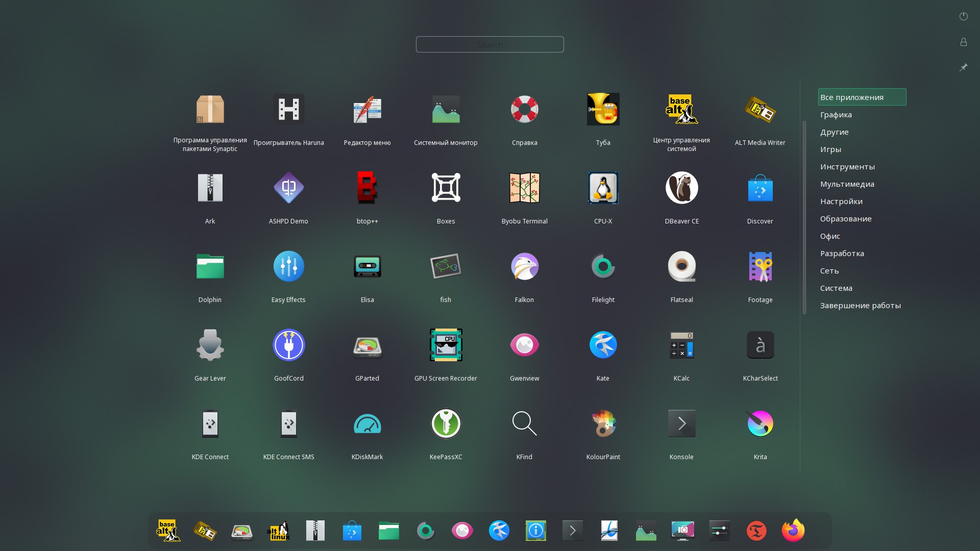
Task: Open Gear Lever application
Action: (210, 345)
